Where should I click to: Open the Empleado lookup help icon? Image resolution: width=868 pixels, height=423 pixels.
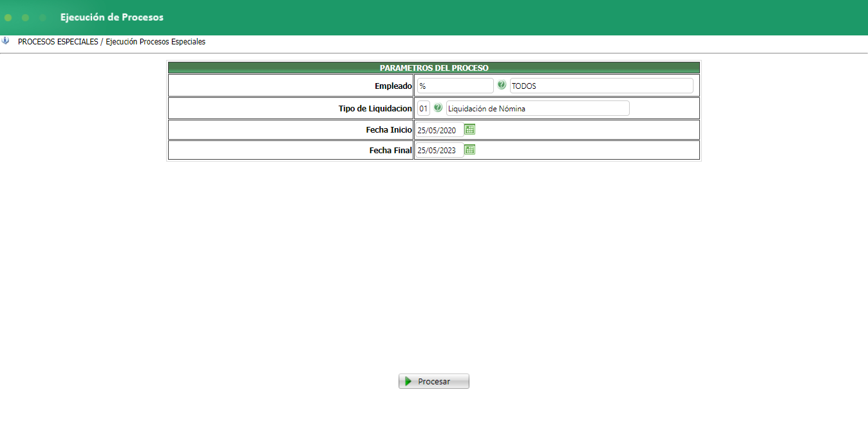click(x=502, y=85)
